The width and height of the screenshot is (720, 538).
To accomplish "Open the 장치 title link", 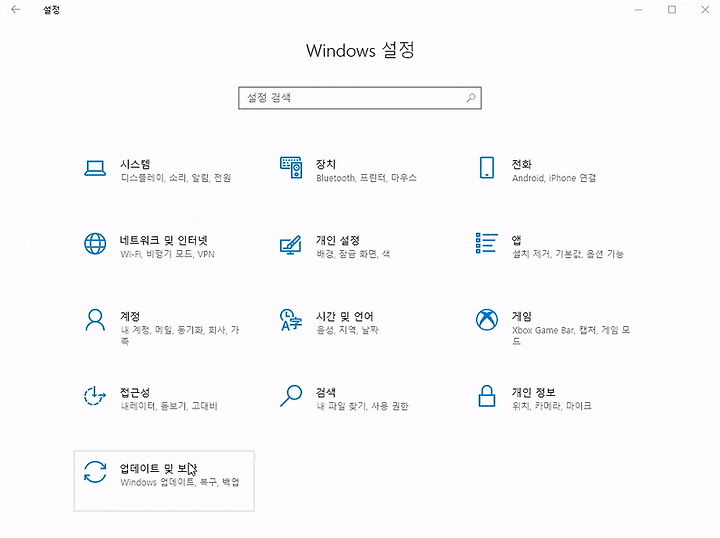I will (x=326, y=164).
